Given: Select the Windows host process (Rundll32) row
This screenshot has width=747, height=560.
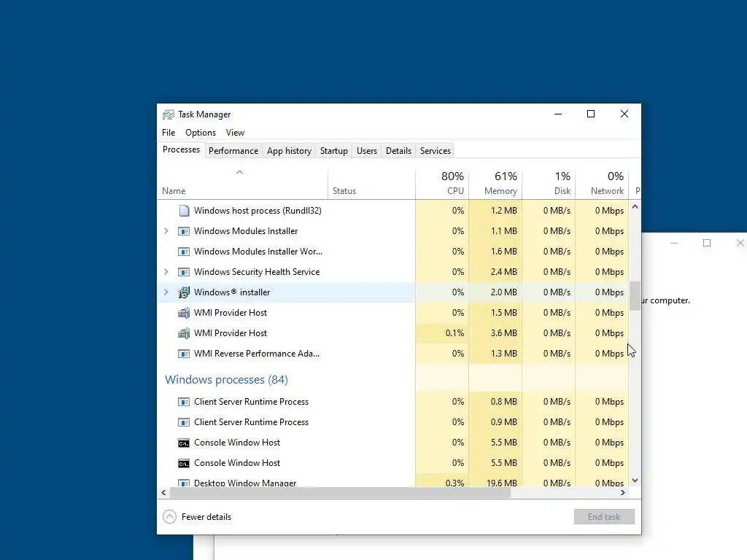Looking at the screenshot, I should pos(393,211).
